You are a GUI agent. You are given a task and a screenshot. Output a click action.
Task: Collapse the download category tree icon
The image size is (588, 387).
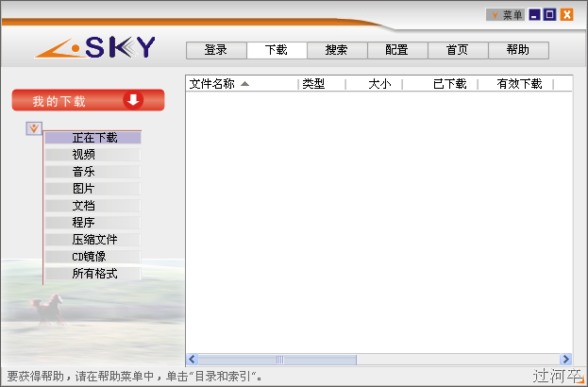pyautogui.click(x=34, y=128)
